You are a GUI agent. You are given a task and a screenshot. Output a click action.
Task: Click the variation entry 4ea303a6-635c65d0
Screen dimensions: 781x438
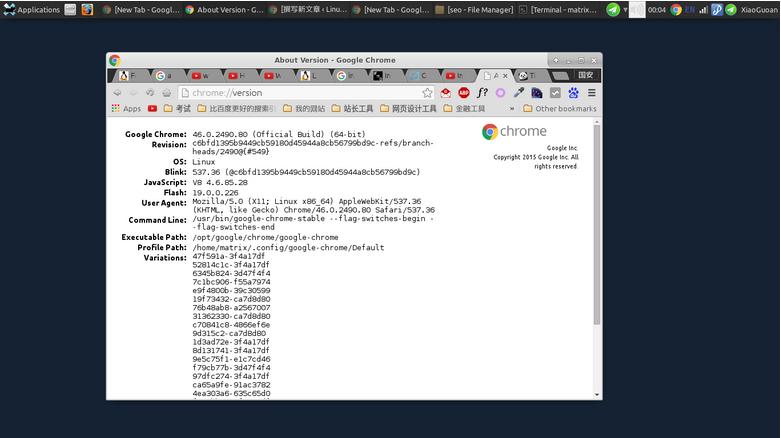231,393
